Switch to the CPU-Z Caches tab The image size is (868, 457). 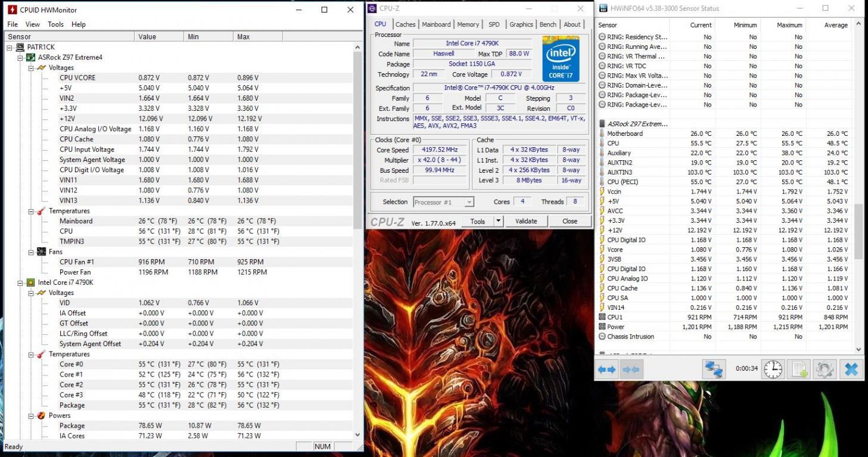point(405,24)
